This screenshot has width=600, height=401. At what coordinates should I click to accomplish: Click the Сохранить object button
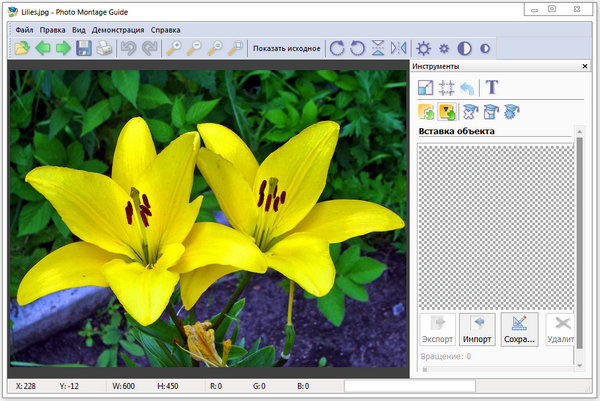pyautogui.click(x=519, y=329)
